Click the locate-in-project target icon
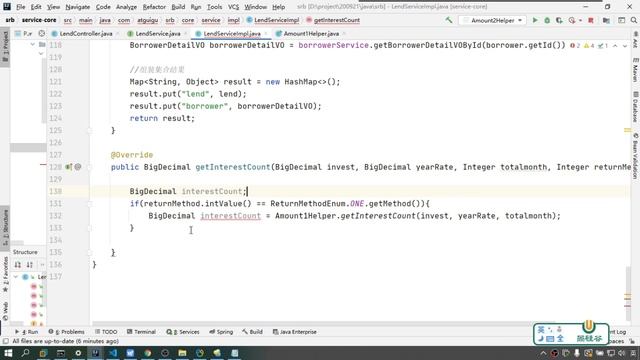The image size is (640, 360). pyautogui.click(x=41, y=33)
